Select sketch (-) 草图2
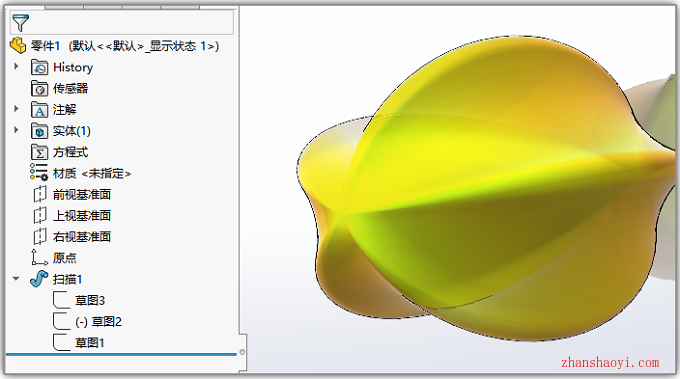Image resolution: width=680 pixels, height=379 pixels. pyautogui.click(x=98, y=322)
